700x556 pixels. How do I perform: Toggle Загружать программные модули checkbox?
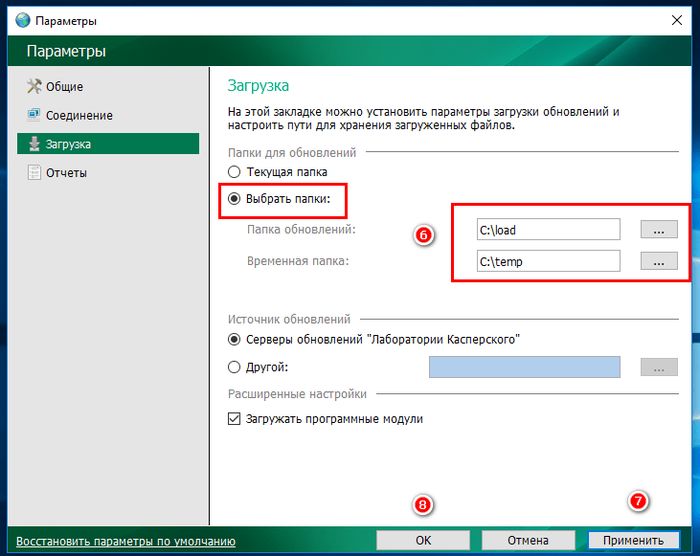pyautogui.click(x=234, y=419)
